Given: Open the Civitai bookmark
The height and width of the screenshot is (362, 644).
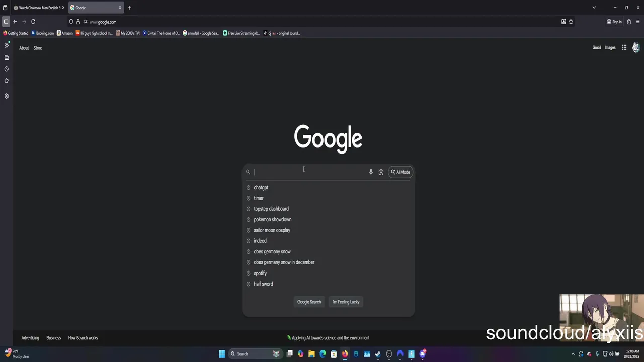Looking at the screenshot, I should pyautogui.click(x=161, y=33).
